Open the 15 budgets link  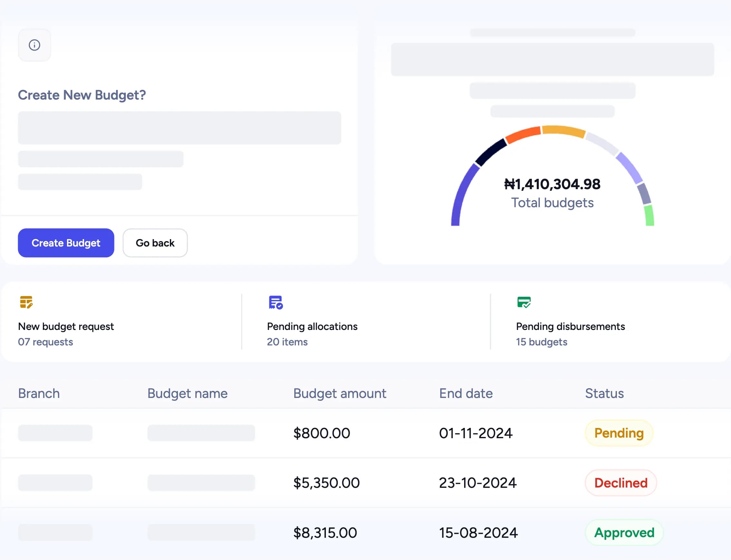click(x=541, y=342)
